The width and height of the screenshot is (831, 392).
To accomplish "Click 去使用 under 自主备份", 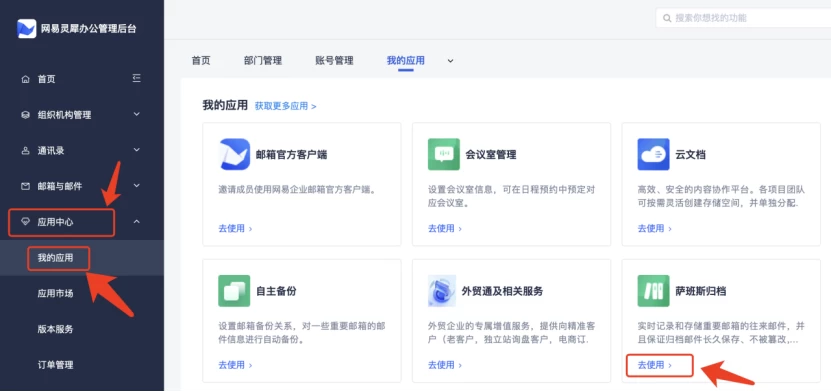I will tap(235, 365).
